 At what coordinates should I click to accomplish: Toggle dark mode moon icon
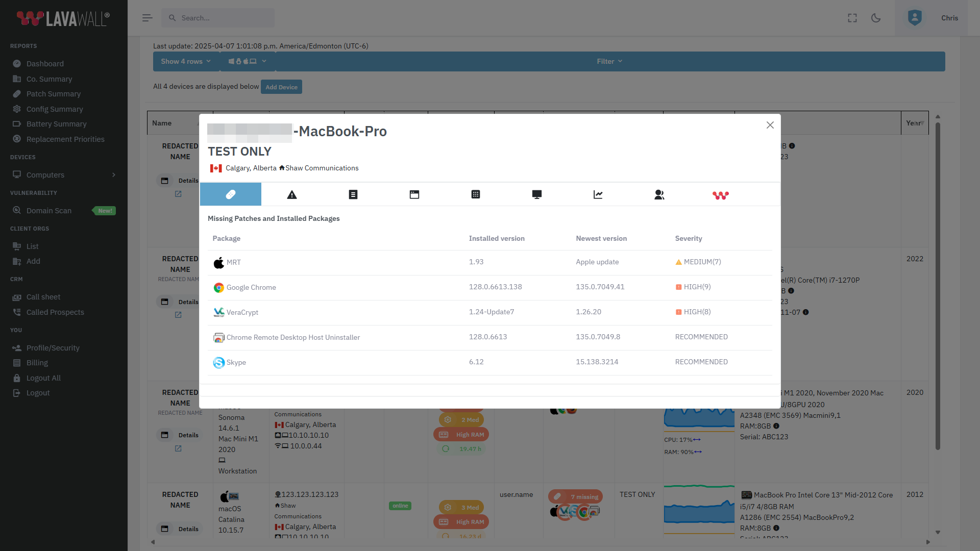pyautogui.click(x=876, y=18)
